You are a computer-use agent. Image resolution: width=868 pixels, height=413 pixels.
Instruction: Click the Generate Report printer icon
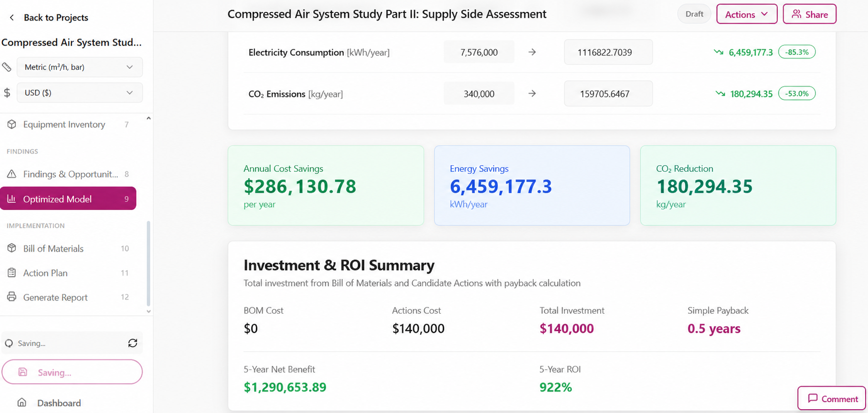click(x=12, y=297)
